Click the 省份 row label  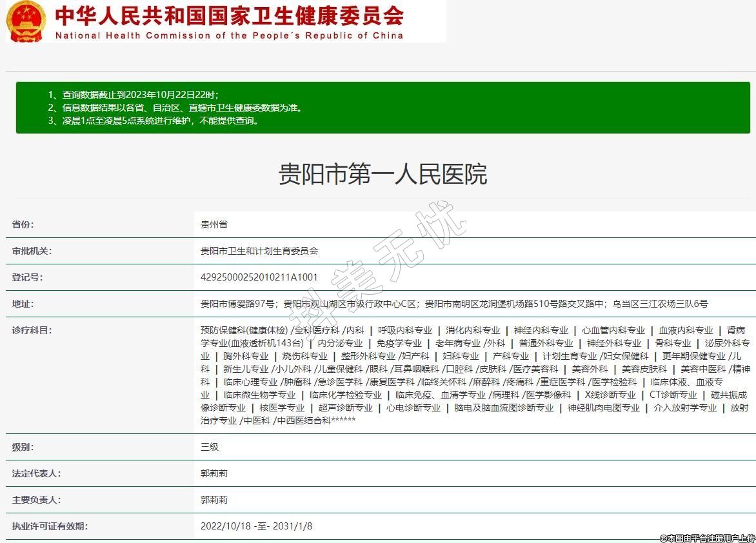[x=23, y=224]
